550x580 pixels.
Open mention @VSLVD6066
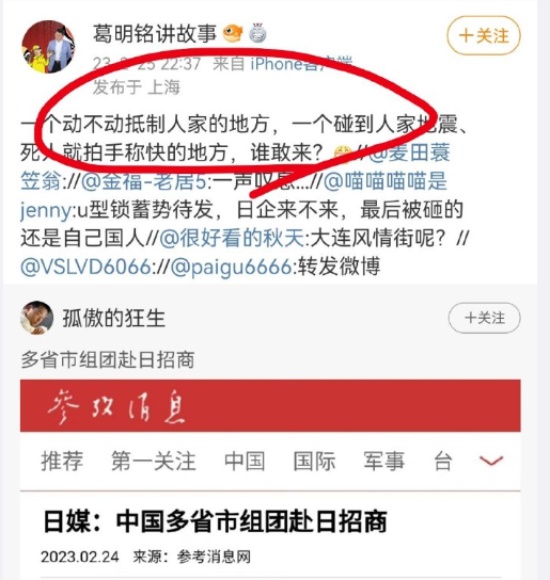point(85,267)
